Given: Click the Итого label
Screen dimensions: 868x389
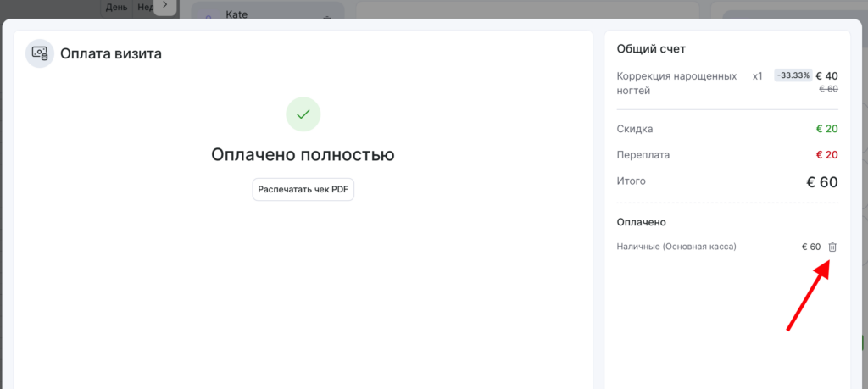Looking at the screenshot, I should 632,181.
